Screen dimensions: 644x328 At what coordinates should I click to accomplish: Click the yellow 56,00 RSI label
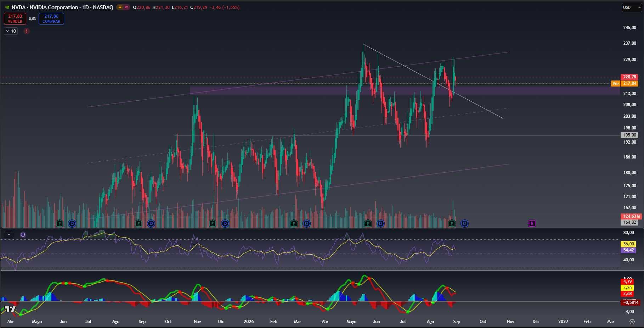pos(628,244)
